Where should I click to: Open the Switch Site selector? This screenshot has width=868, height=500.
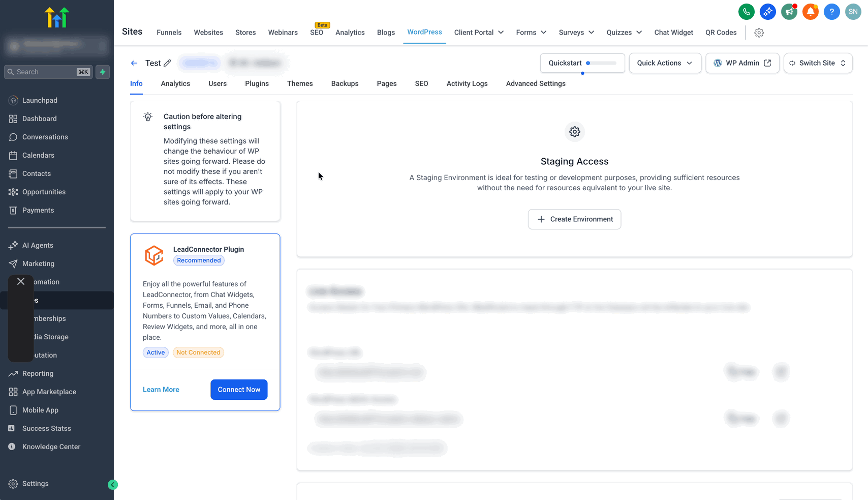818,63
